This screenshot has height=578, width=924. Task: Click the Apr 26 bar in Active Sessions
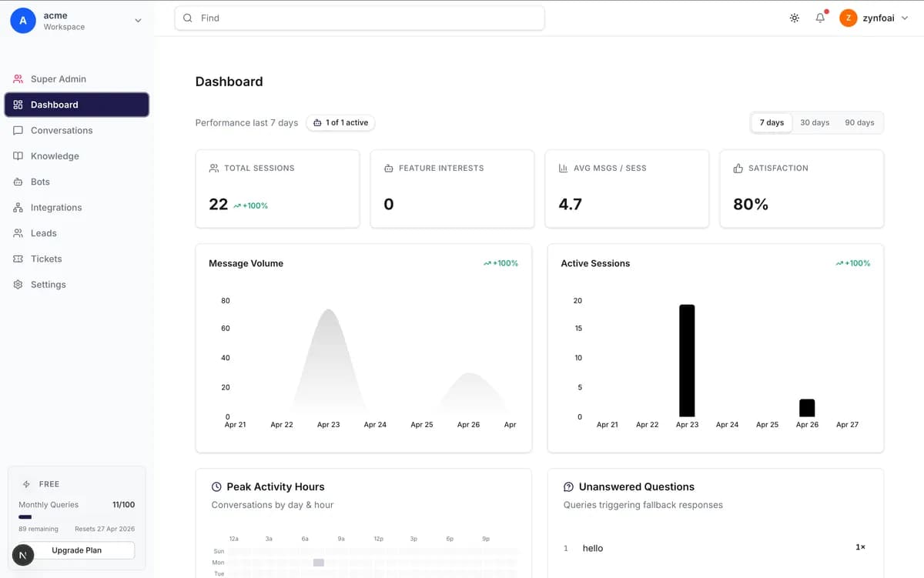click(x=807, y=408)
